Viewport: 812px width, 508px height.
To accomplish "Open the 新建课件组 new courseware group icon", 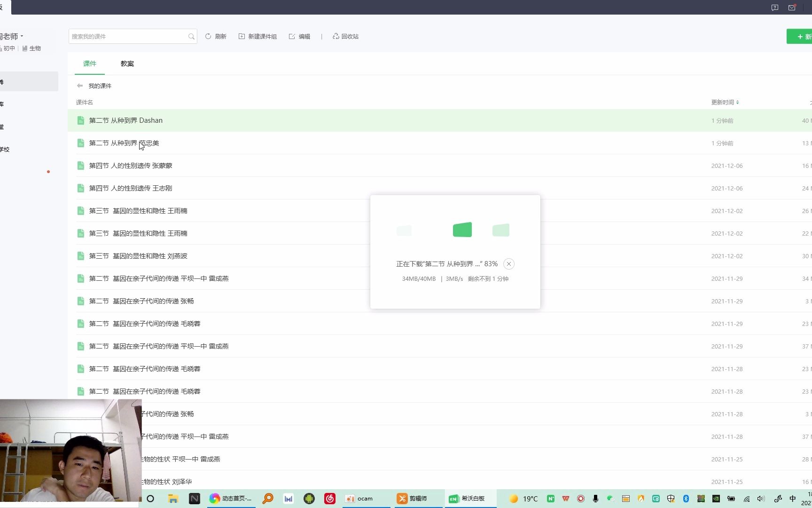I will pyautogui.click(x=242, y=36).
